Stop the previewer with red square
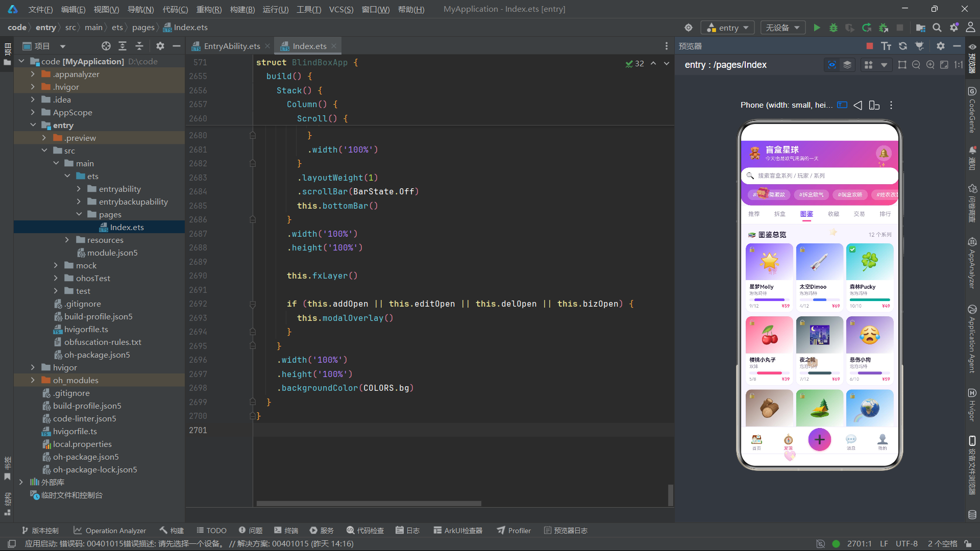Viewport: 980px width, 551px height. click(x=870, y=46)
